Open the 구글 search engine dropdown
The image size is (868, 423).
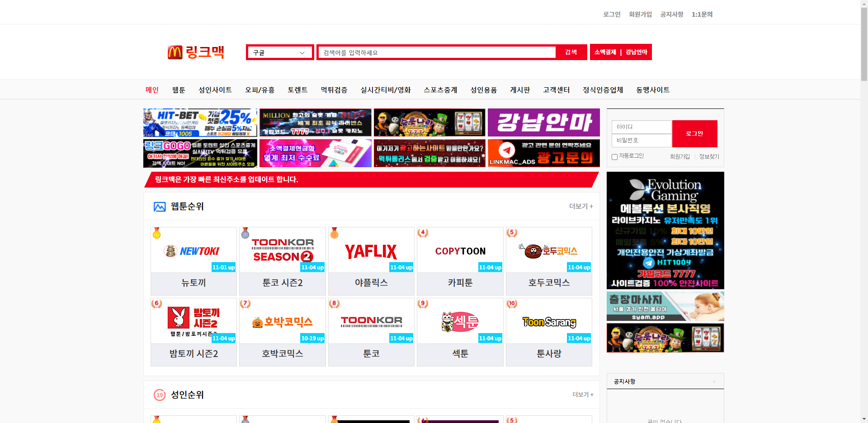(x=280, y=52)
